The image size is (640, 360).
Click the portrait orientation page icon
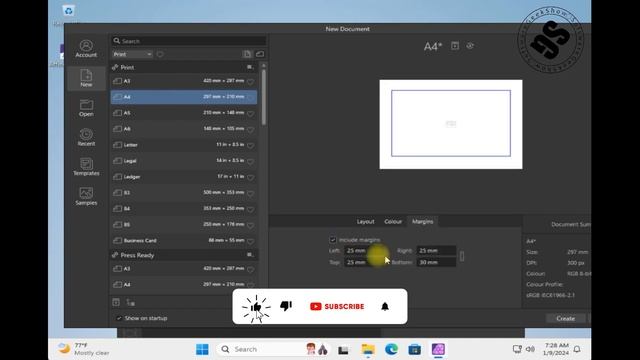(247, 54)
